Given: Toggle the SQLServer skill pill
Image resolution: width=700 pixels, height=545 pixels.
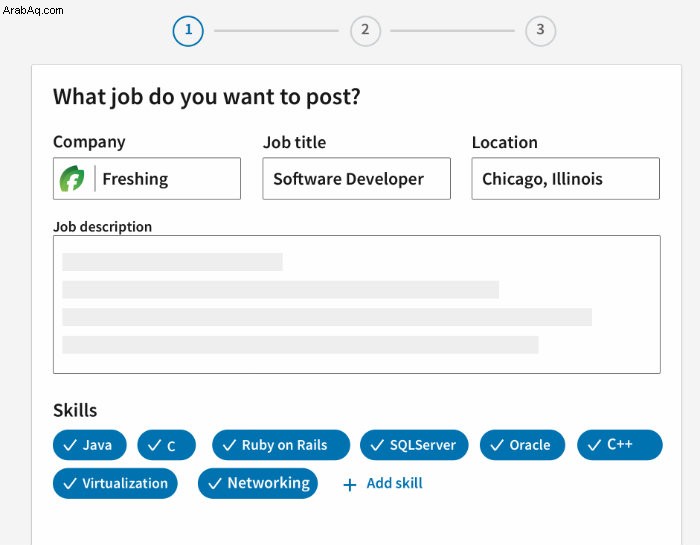Looking at the screenshot, I should [x=414, y=445].
